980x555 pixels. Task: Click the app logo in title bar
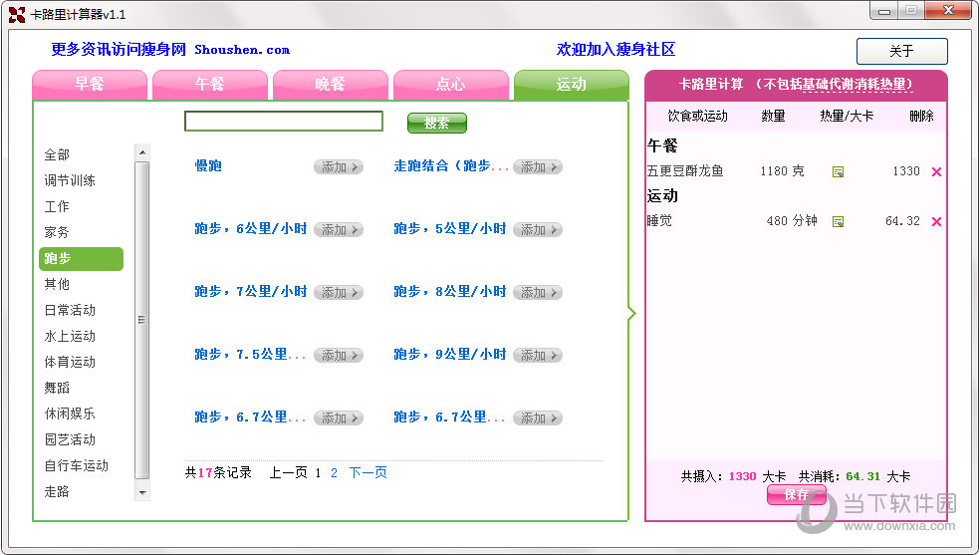coord(17,14)
